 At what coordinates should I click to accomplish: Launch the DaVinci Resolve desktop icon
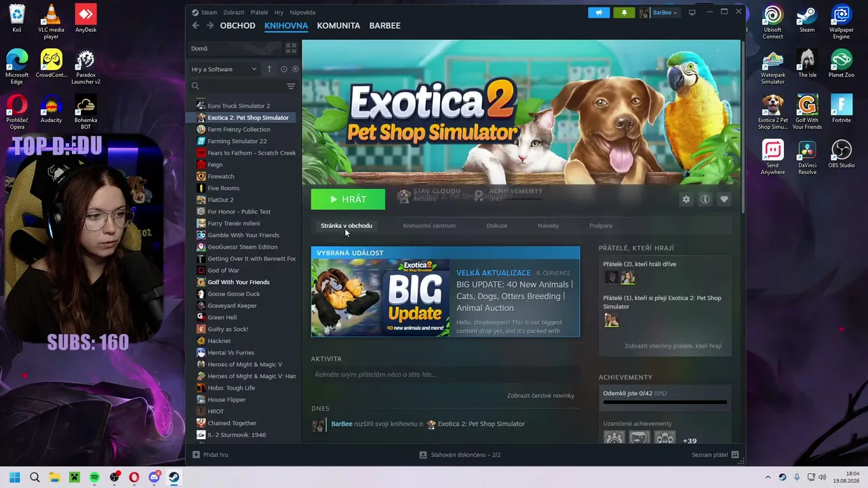click(x=807, y=157)
